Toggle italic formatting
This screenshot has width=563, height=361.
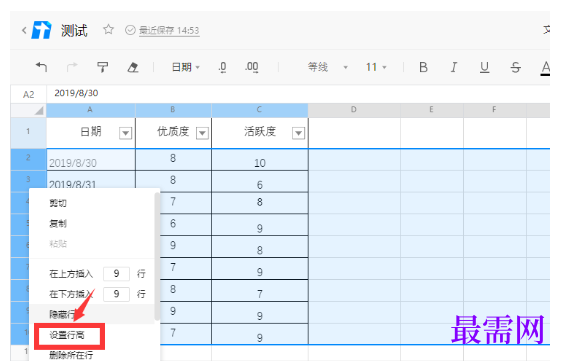pyautogui.click(x=454, y=67)
